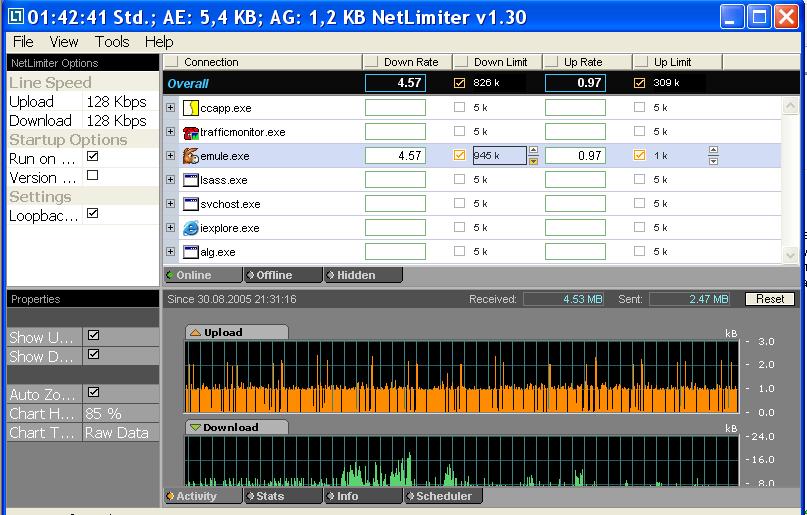Click the NetLimiter title bar icon
The image size is (807, 515).
[15, 16]
